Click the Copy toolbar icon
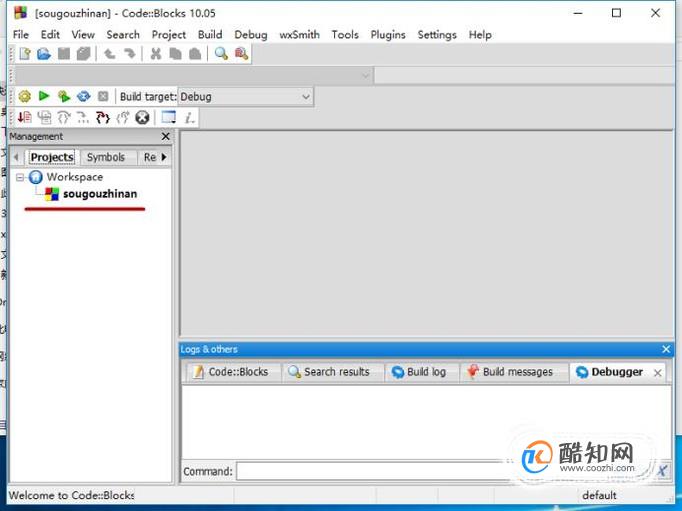This screenshot has height=511, width=682. point(175,54)
